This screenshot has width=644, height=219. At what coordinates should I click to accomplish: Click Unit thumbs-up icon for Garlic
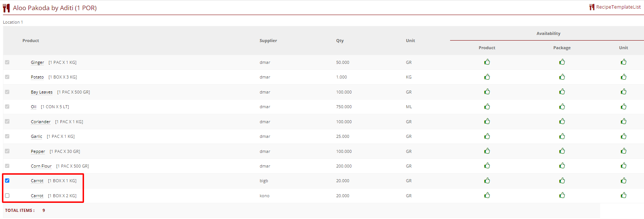click(623, 136)
